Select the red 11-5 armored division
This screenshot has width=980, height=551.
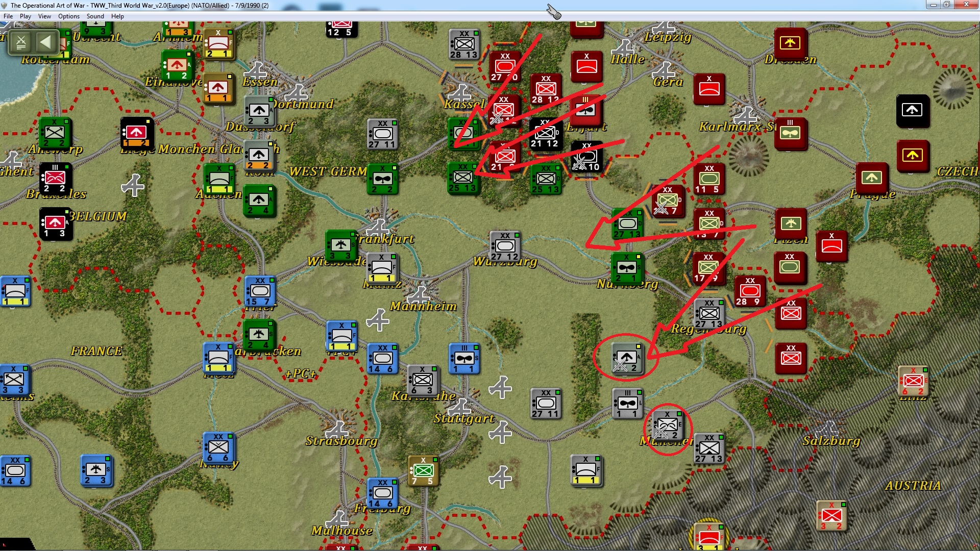coord(709,179)
